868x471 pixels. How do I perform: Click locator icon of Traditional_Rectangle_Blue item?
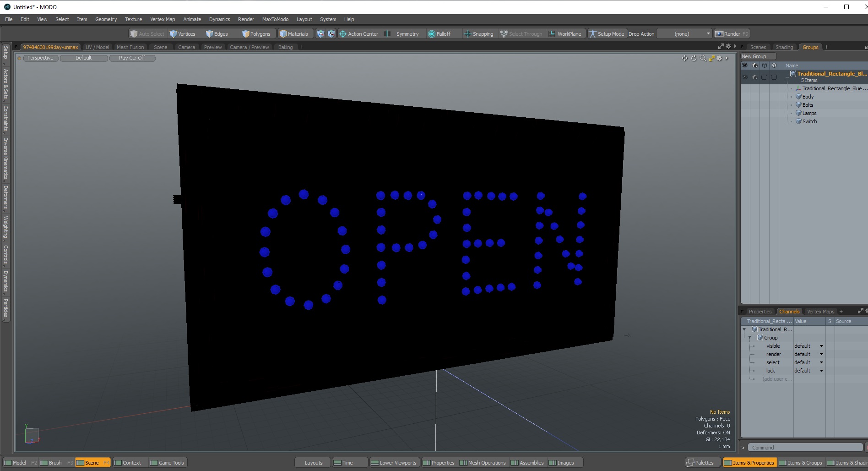[x=798, y=88]
